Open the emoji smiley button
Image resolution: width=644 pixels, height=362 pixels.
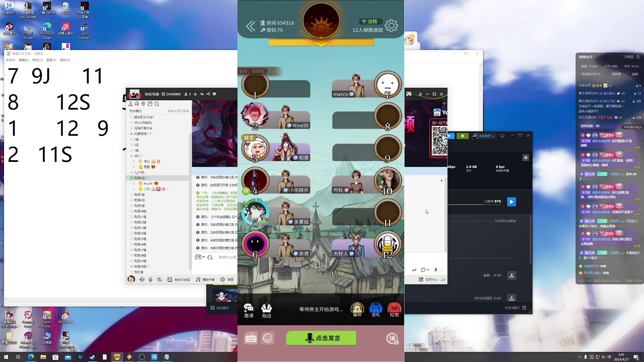pos(268,338)
